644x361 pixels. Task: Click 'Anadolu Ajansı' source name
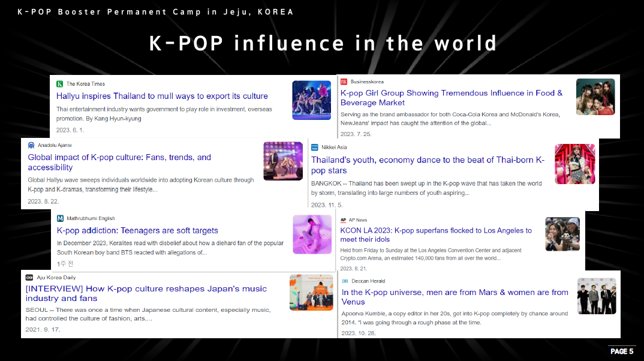coord(55,145)
